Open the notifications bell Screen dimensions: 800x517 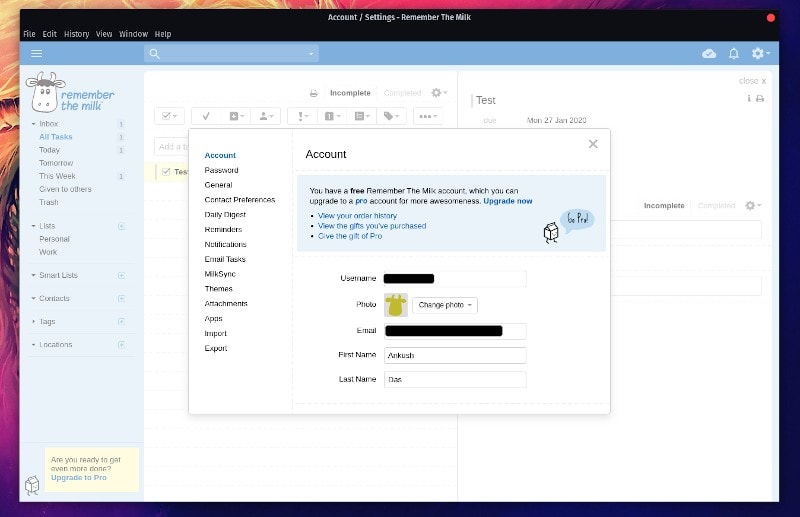pos(734,54)
